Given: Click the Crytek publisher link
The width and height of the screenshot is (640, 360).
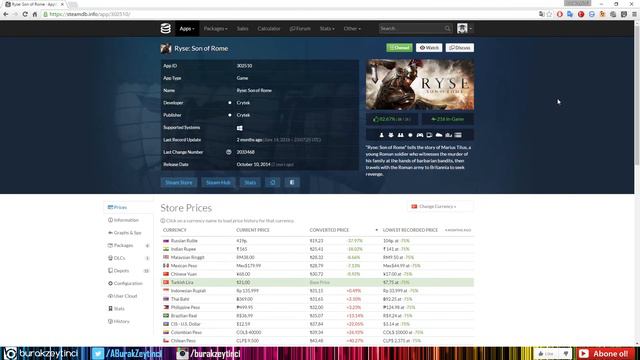Looking at the screenshot, I should (243, 115).
